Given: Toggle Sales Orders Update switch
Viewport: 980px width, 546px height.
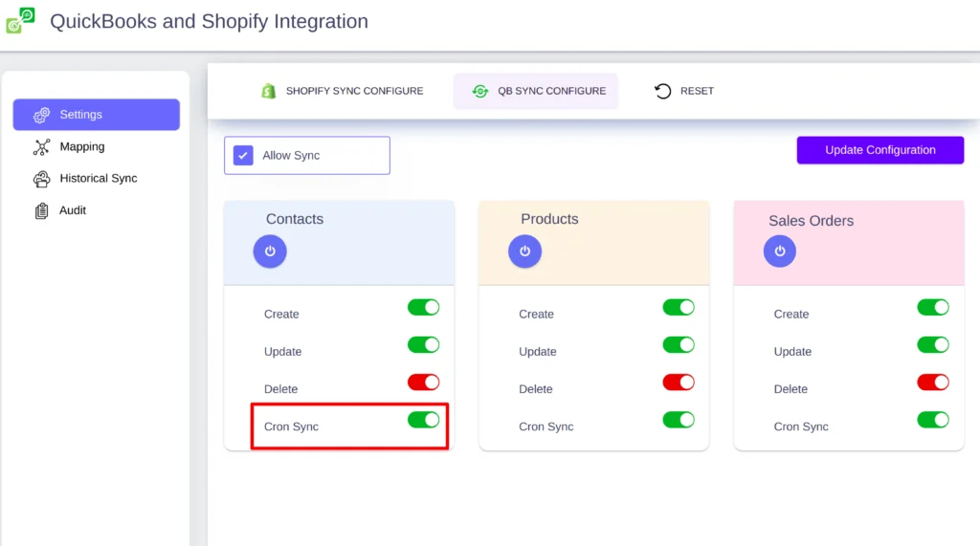Looking at the screenshot, I should 933,345.
